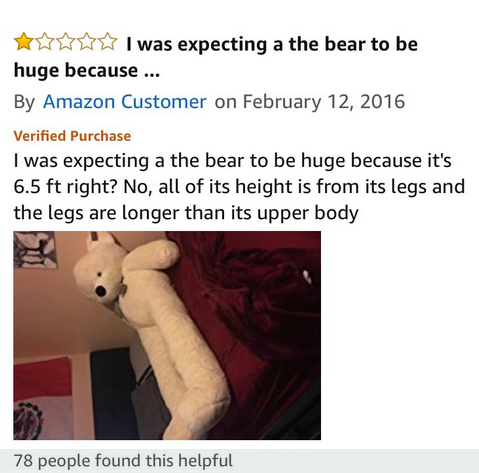Click '78 people found this helpful' text

tap(123, 461)
